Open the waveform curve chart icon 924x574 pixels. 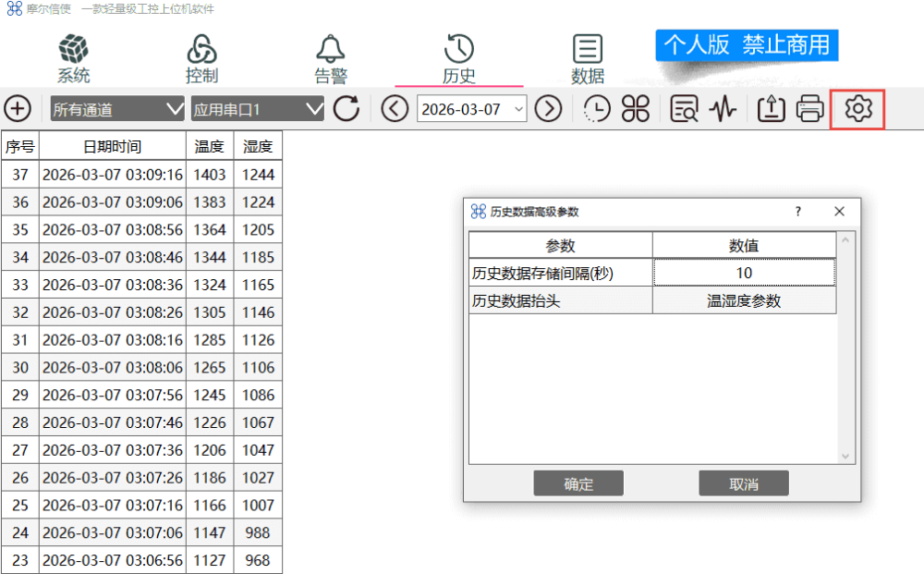pyautogui.click(x=723, y=109)
